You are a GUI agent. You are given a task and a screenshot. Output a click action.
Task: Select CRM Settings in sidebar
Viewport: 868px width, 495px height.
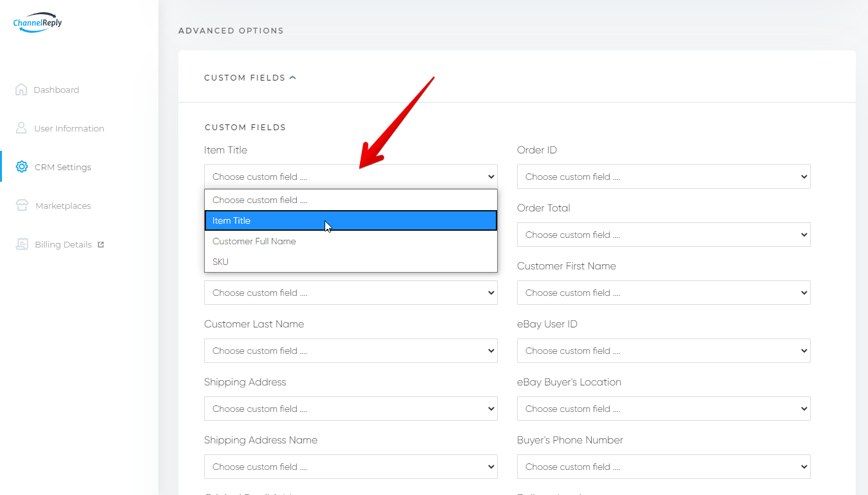[x=62, y=167]
